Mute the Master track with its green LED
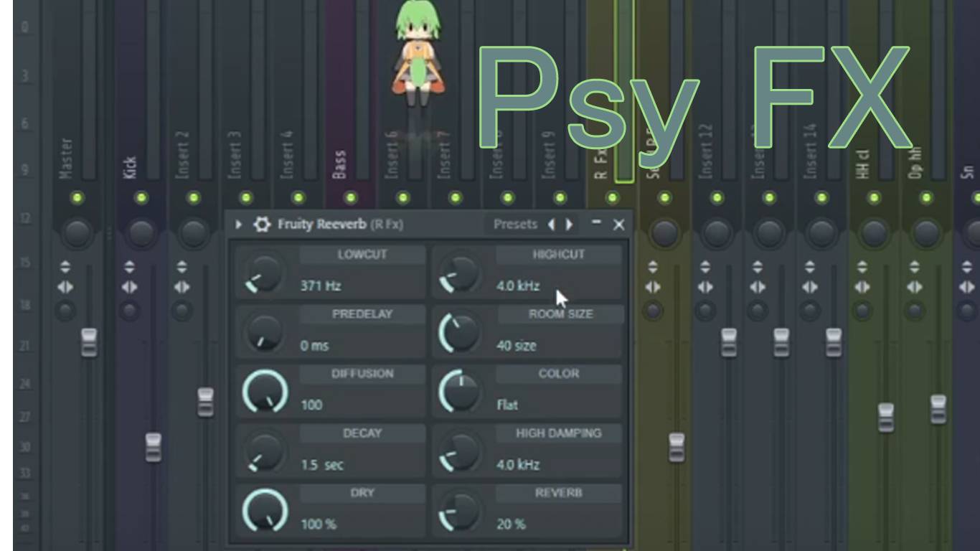This screenshot has height=551, width=980. 77,198
